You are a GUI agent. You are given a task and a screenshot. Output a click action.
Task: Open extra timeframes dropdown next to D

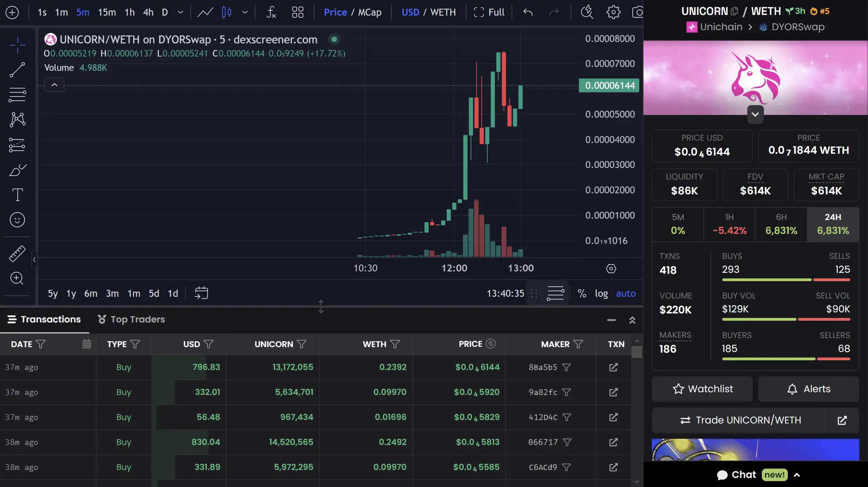180,12
